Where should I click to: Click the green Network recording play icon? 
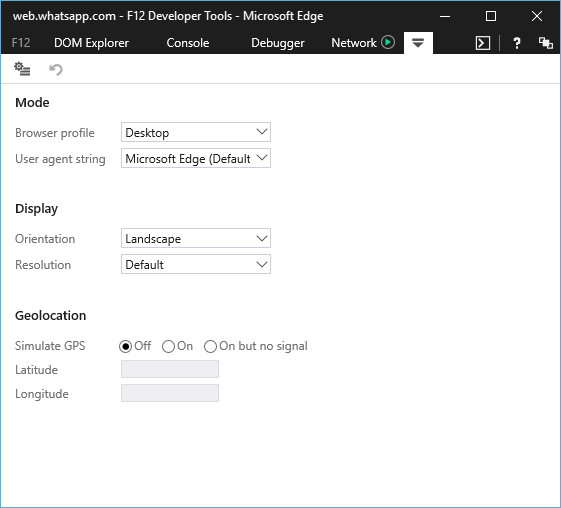(x=388, y=43)
